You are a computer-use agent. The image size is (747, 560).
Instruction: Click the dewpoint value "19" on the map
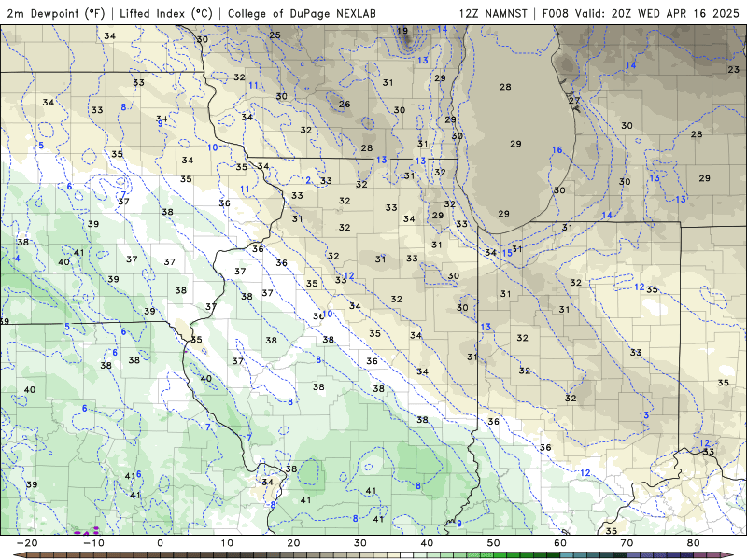[402, 31]
